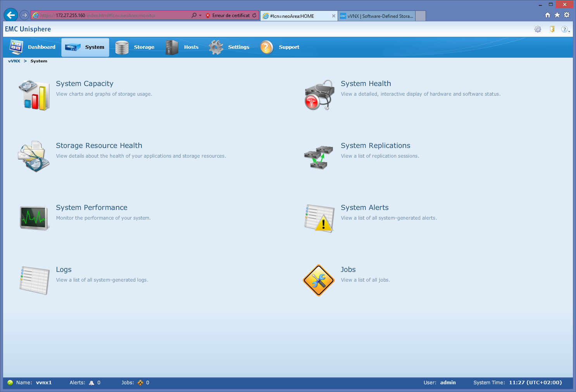Open the Storage Resource Health icon
Viewport: 576px width, 392px height.
click(x=34, y=156)
